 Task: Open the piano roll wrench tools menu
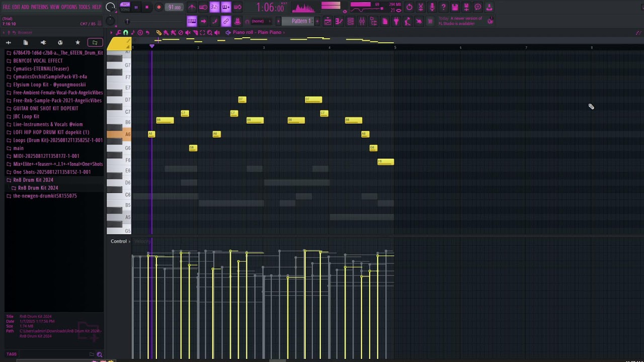[118, 33]
